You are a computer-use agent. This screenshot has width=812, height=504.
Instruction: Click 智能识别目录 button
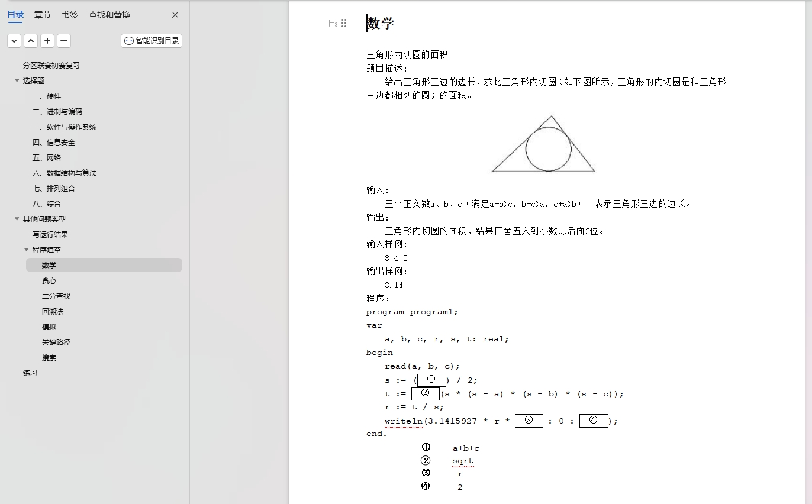[x=152, y=41]
